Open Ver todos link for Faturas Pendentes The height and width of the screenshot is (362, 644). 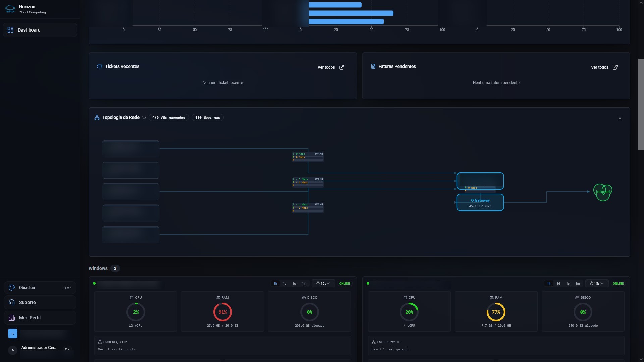tap(599, 67)
